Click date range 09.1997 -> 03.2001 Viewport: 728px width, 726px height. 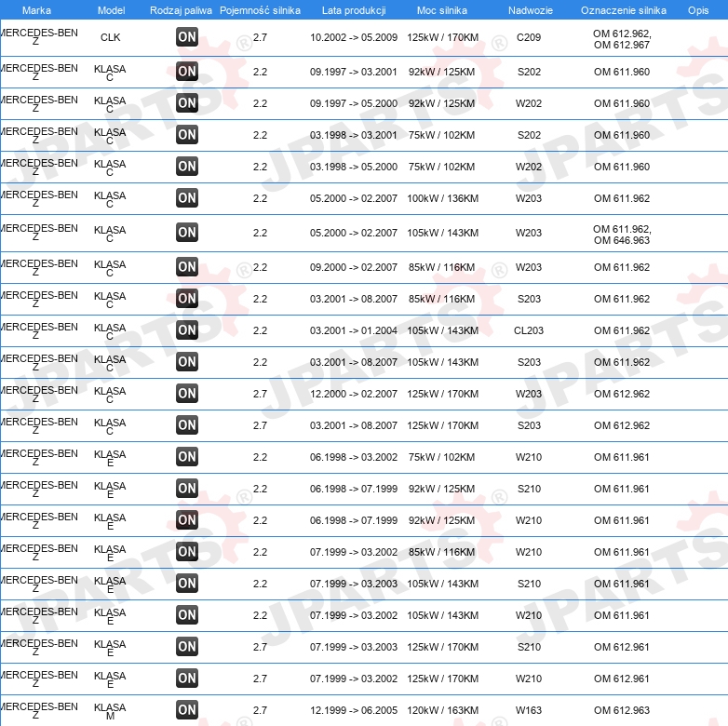click(x=354, y=72)
